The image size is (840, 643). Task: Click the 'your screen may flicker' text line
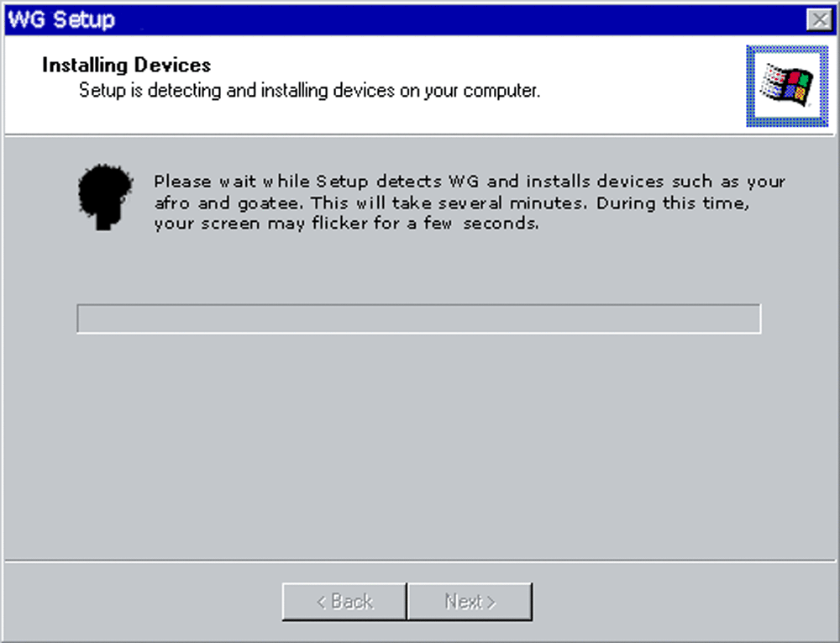click(347, 223)
